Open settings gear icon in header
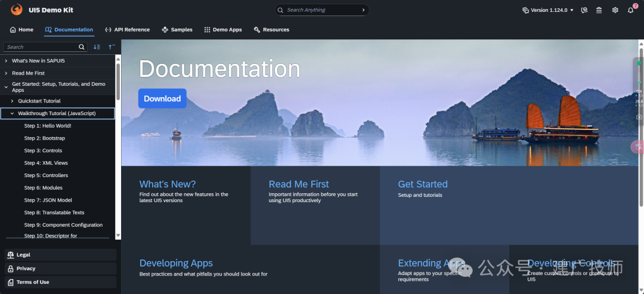The image size is (644, 294). pyautogui.click(x=615, y=10)
